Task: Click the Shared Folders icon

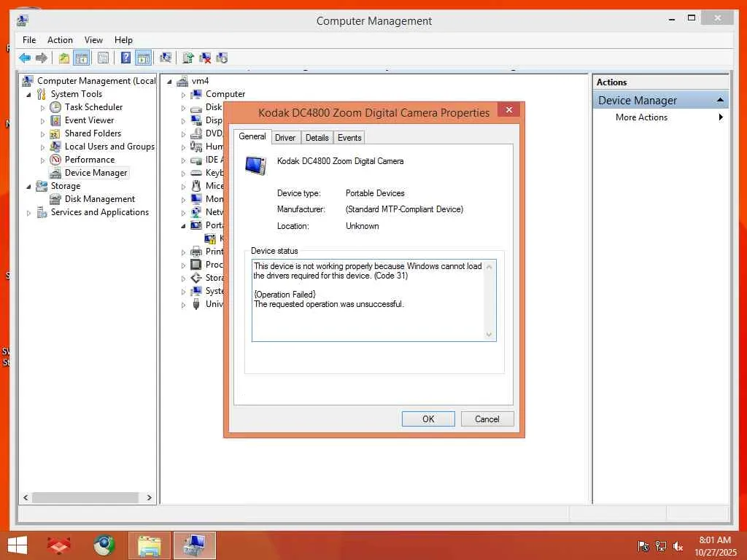Action: point(55,133)
